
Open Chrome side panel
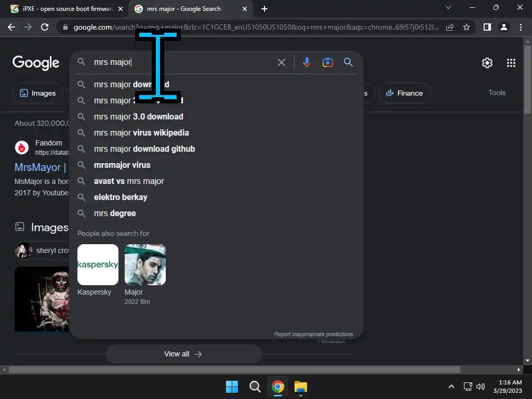point(487,27)
